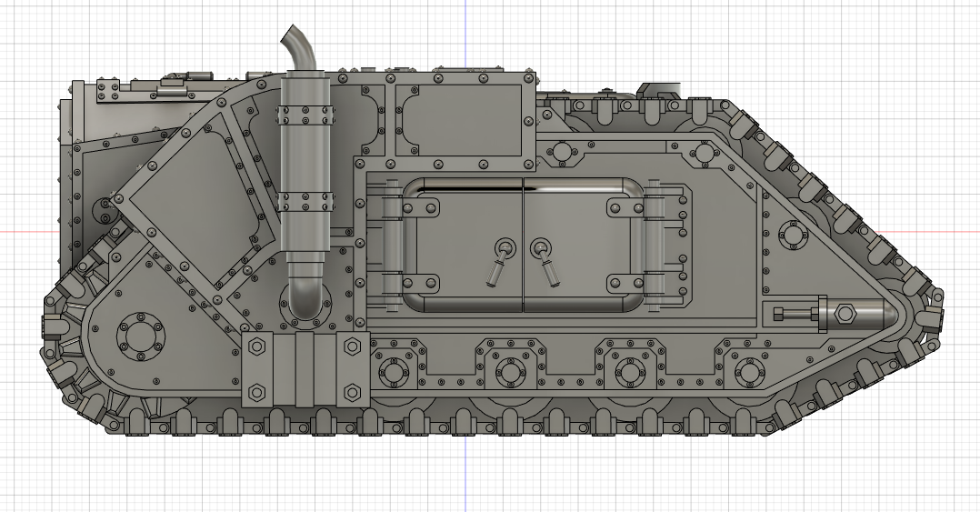This screenshot has width=980, height=512.
Task: Select the left hatch door's lever handle
Action: pyautogui.click(x=499, y=261)
